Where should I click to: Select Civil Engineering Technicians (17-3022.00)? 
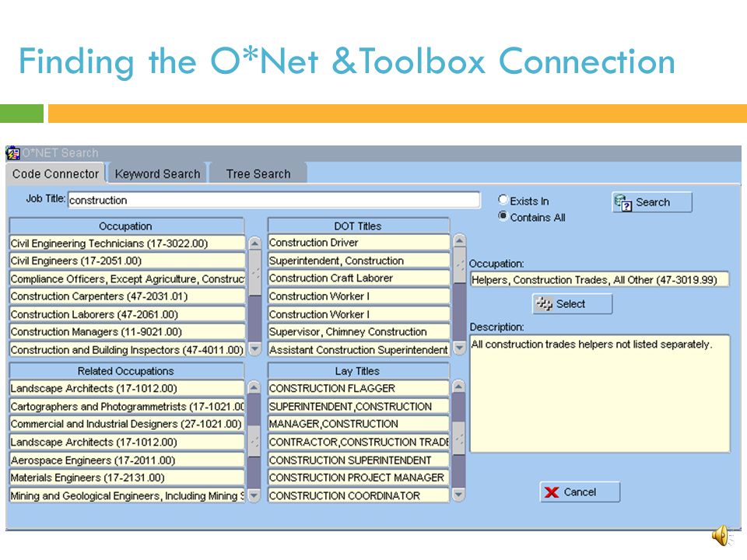click(x=127, y=243)
